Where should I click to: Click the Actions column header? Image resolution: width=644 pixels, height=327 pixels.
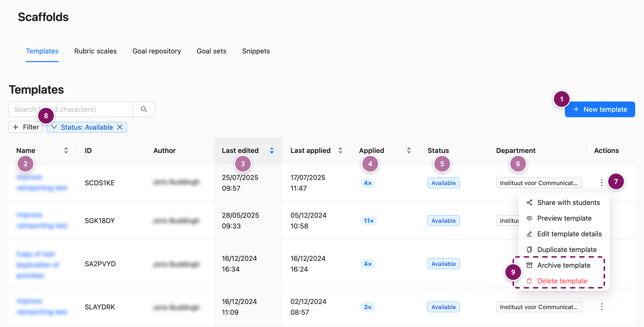(607, 150)
